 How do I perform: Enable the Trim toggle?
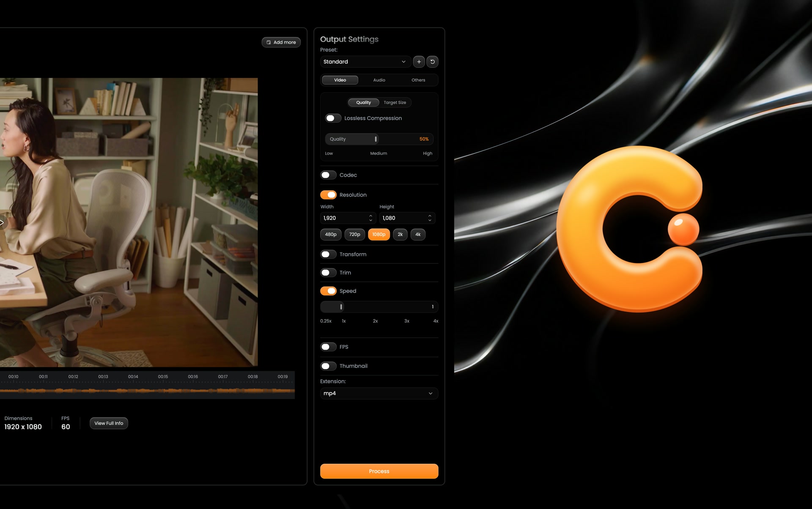(328, 273)
